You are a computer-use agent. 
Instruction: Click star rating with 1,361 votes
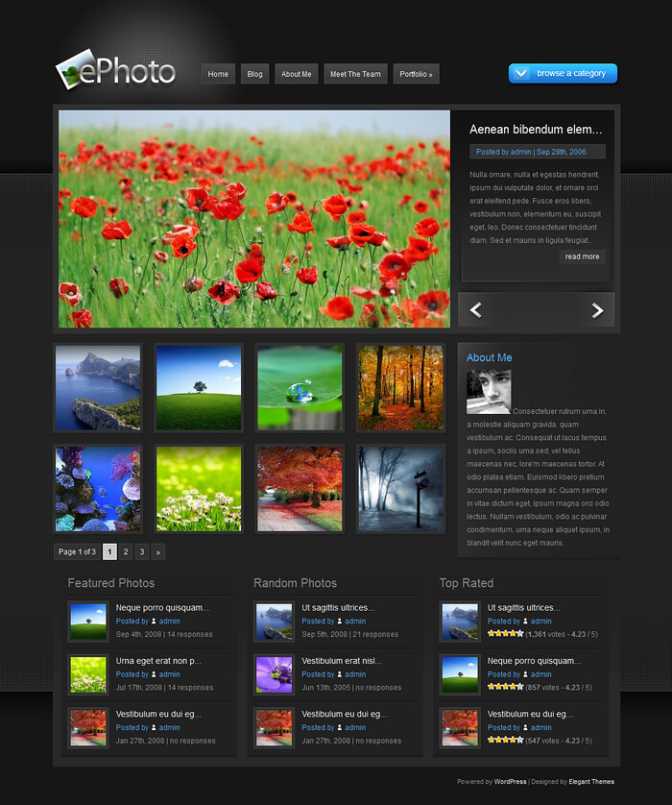coord(505,633)
